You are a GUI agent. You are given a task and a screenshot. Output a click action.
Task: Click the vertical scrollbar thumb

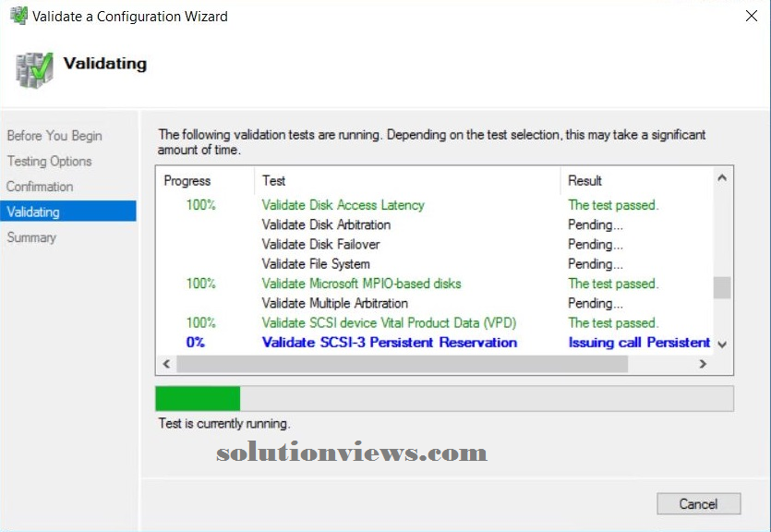722,287
